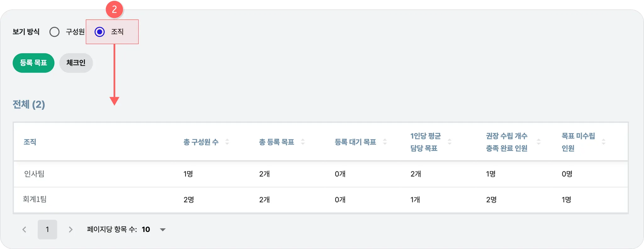Sort by 총 구성원 수 column arrows

coord(227,142)
